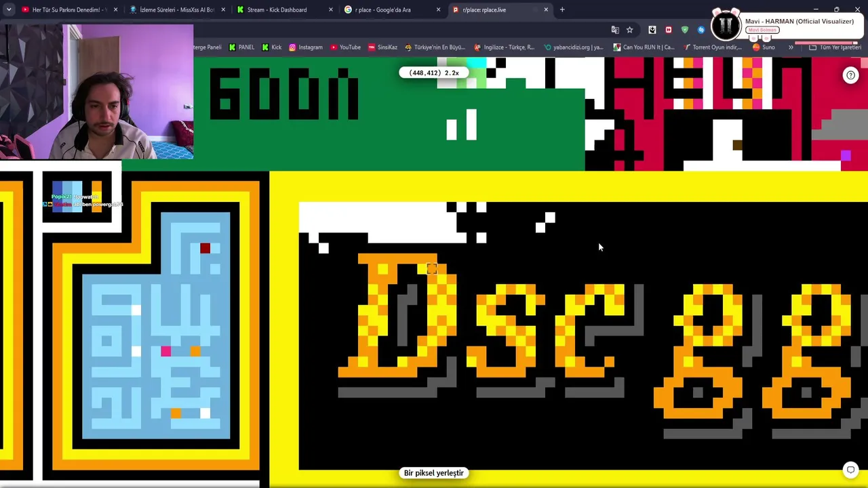Open the 'Türkiye'nin En Büyü...' bookmark

coord(435,47)
